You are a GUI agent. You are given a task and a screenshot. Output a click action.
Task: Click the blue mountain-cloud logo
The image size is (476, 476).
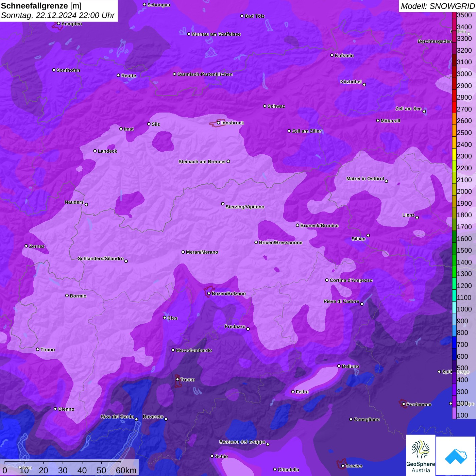coord(456,456)
